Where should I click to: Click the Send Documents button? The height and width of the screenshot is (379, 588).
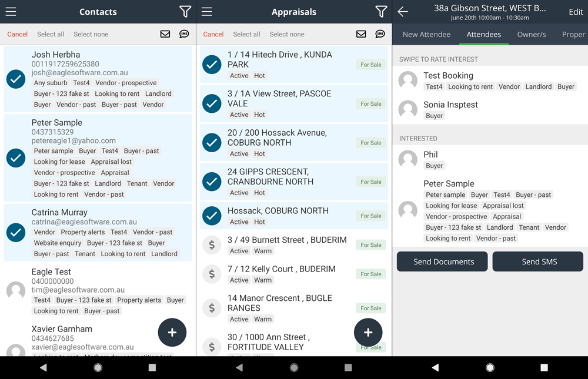[x=442, y=261]
